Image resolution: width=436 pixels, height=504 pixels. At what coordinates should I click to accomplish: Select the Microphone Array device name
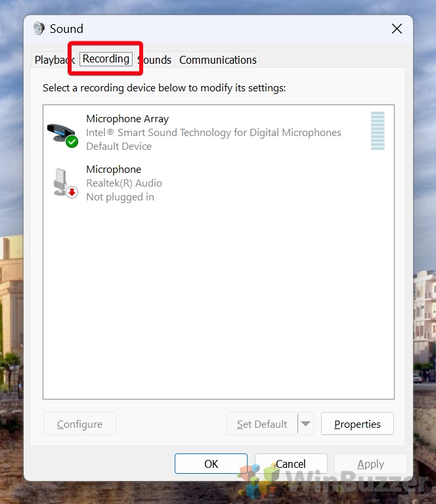pyautogui.click(x=127, y=119)
